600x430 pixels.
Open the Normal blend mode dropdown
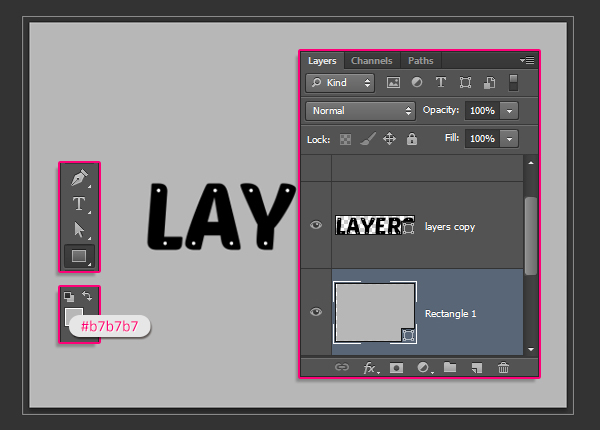pyautogui.click(x=360, y=111)
